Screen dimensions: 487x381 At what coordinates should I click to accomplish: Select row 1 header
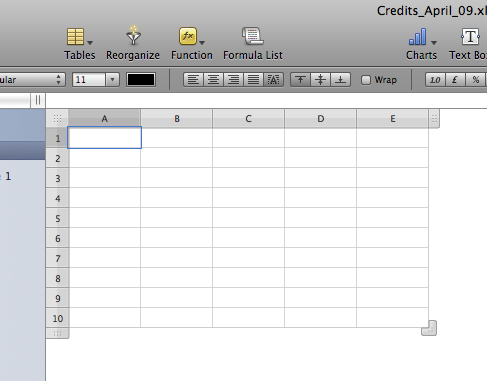point(57,138)
